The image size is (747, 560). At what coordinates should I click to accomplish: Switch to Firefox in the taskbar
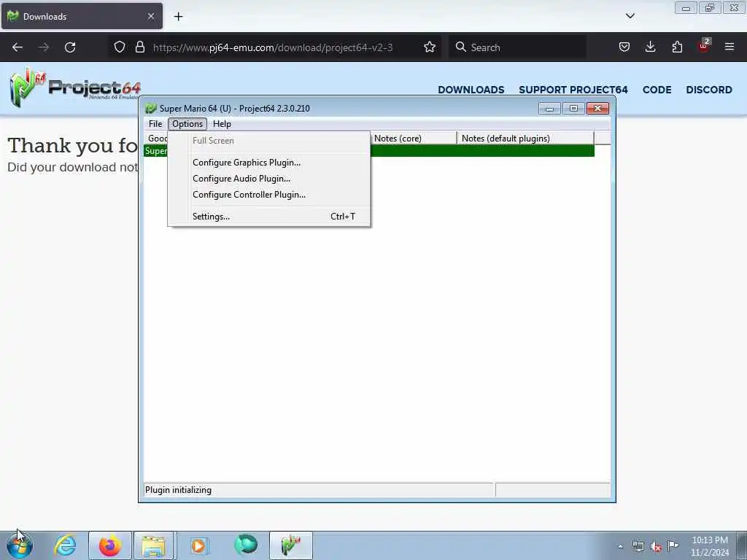[110, 545]
